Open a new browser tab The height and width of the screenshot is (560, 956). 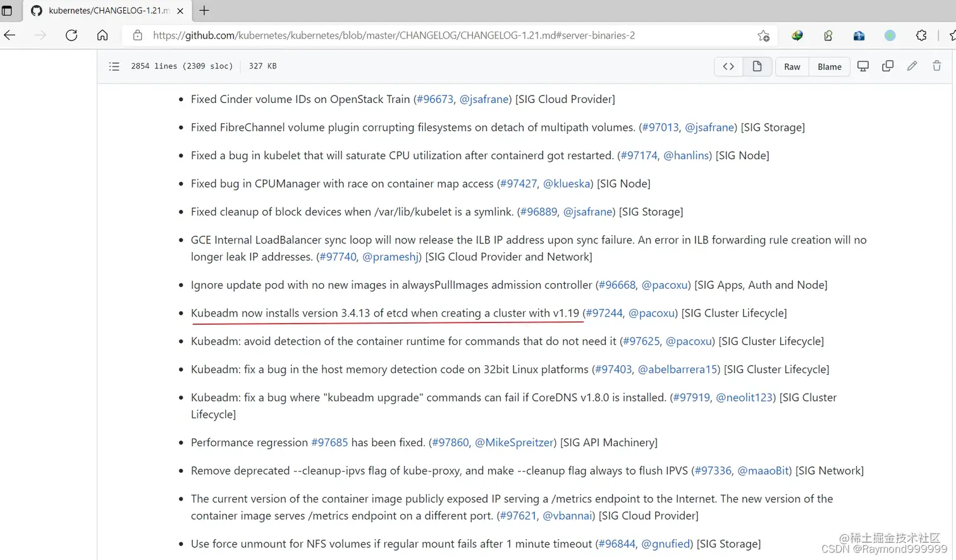pos(204,11)
